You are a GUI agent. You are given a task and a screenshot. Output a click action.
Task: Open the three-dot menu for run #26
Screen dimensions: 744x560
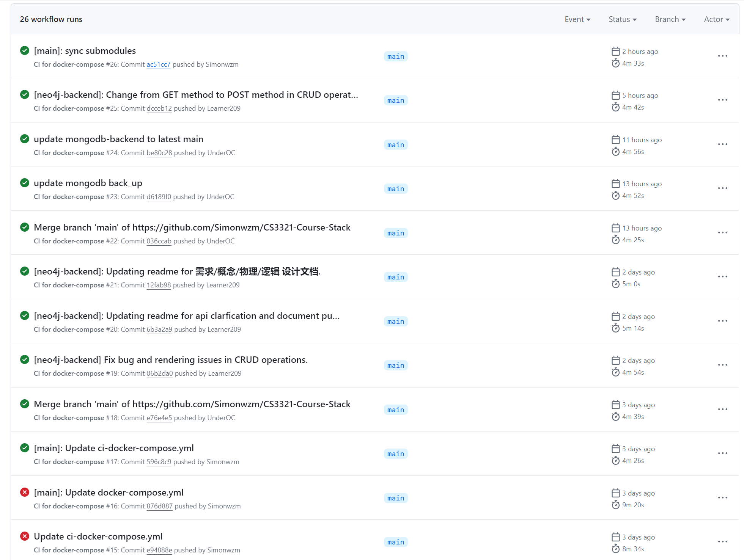tap(722, 56)
